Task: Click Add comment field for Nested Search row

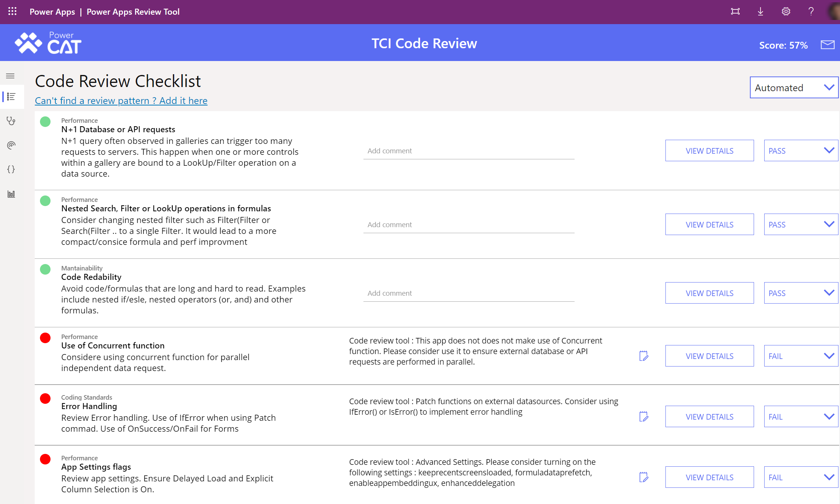Action: coord(469,225)
